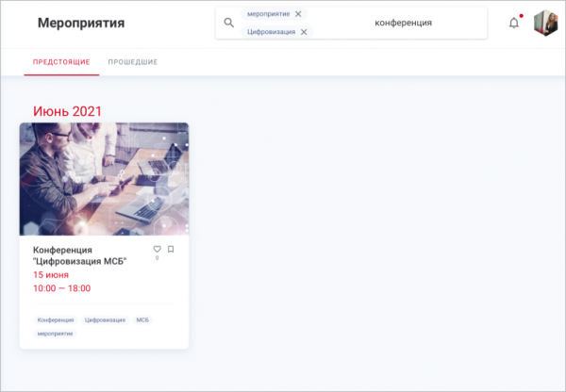Open the user profile avatar
The height and width of the screenshot is (392, 566).
coord(546,23)
